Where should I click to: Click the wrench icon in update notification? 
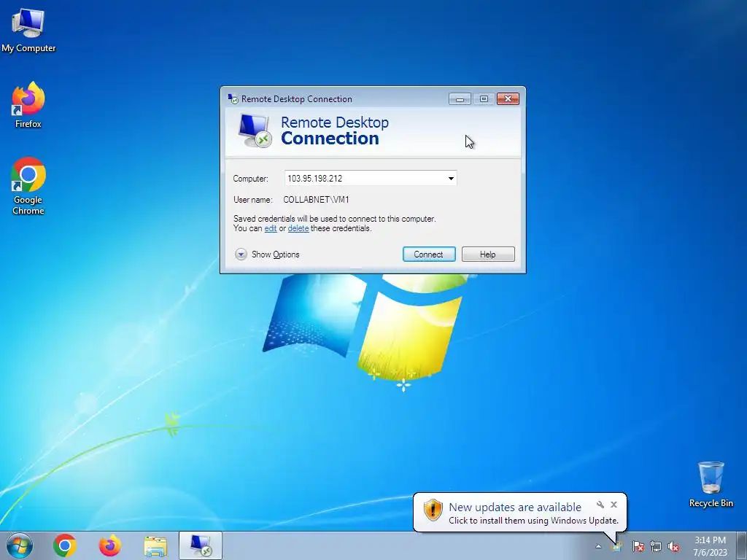(x=600, y=505)
